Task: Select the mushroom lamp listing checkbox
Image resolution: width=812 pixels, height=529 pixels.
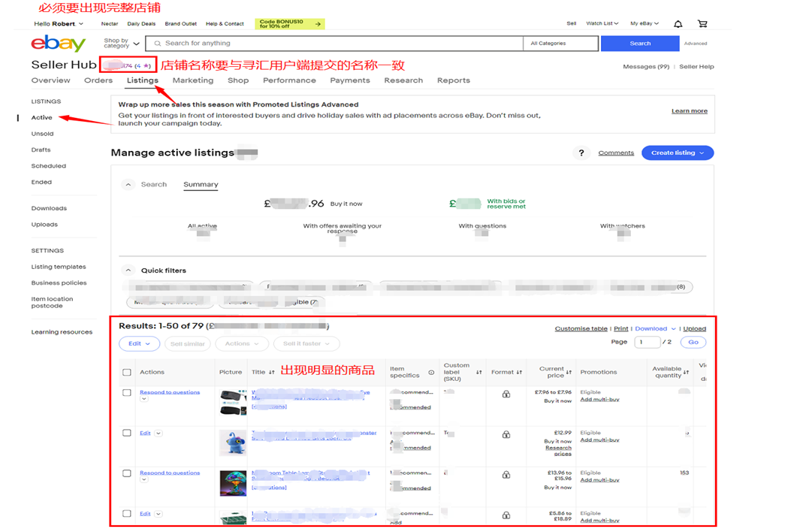Action: pyautogui.click(x=127, y=473)
